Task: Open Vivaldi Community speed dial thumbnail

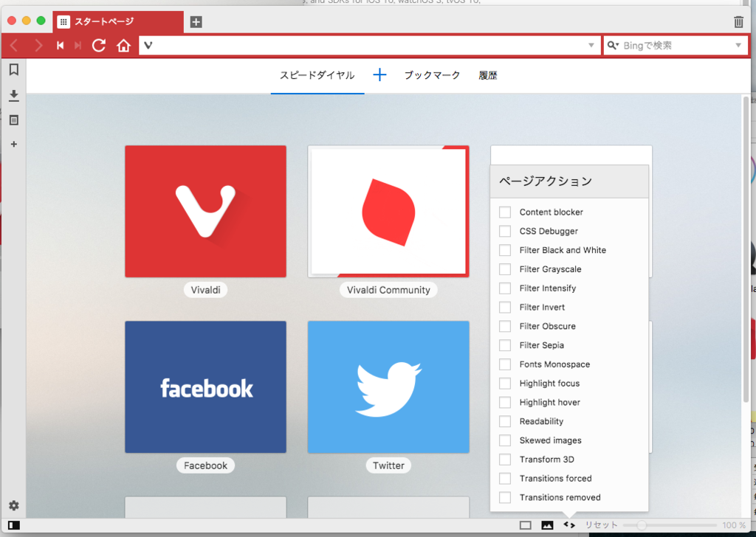Action: [x=388, y=212]
